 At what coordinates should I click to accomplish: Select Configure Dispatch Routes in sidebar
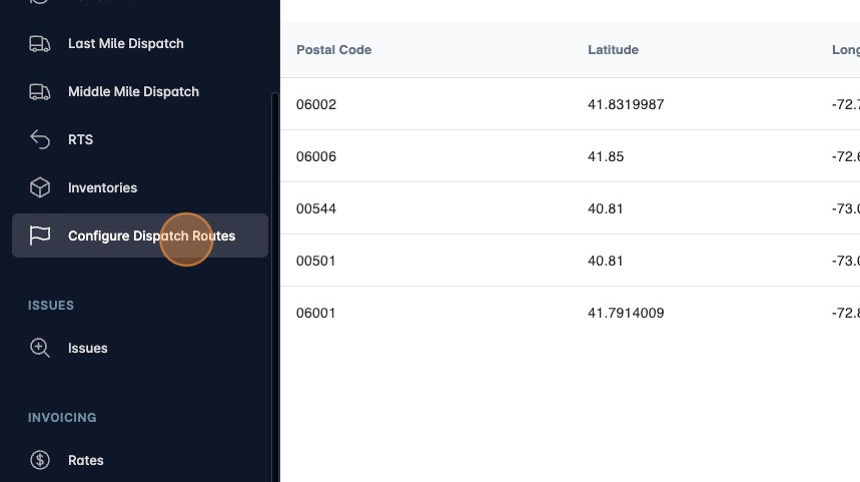[x=151, y=236]
